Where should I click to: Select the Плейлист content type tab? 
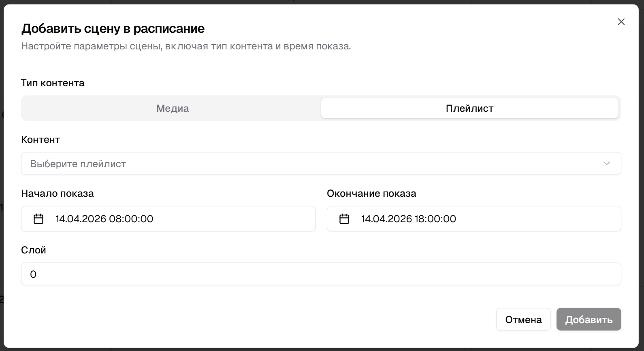[470, 108]
